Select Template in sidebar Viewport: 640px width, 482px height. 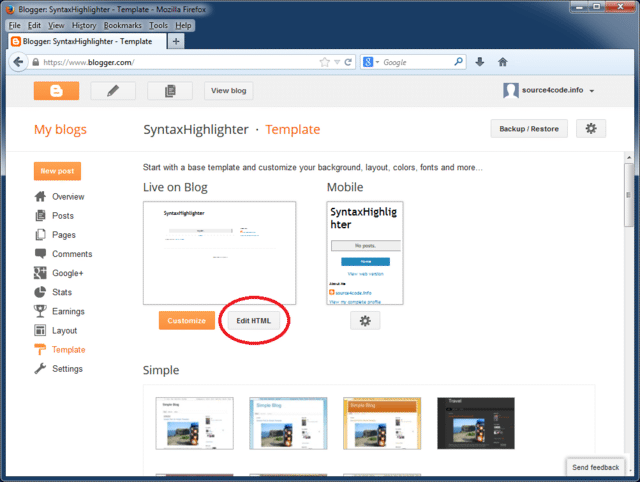(x=69, y=350)
